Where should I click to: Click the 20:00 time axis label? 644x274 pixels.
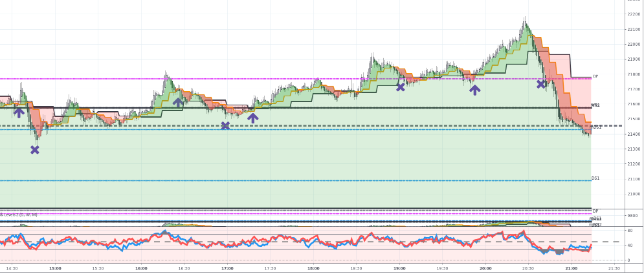tap(485, 269)
